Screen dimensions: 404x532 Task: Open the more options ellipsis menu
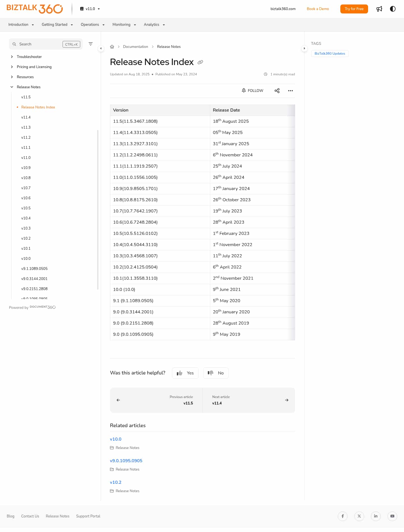[x=290, y=91]
